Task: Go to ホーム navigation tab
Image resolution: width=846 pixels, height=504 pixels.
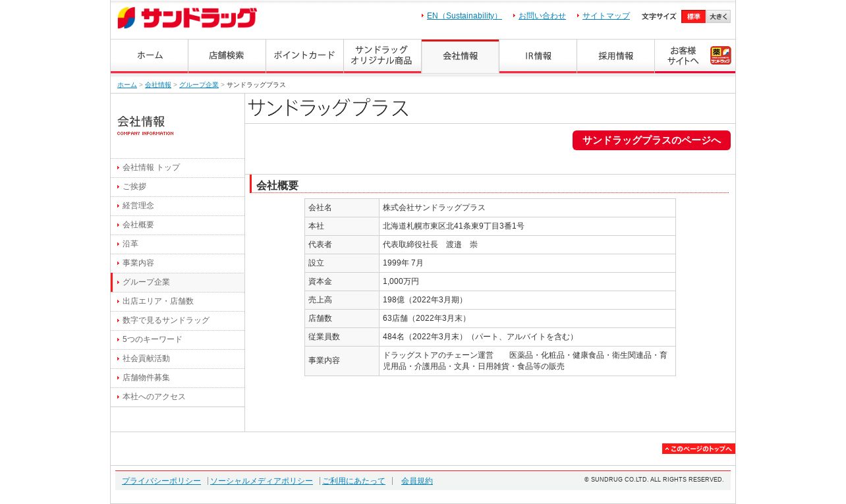Action: tap(150, 56)
